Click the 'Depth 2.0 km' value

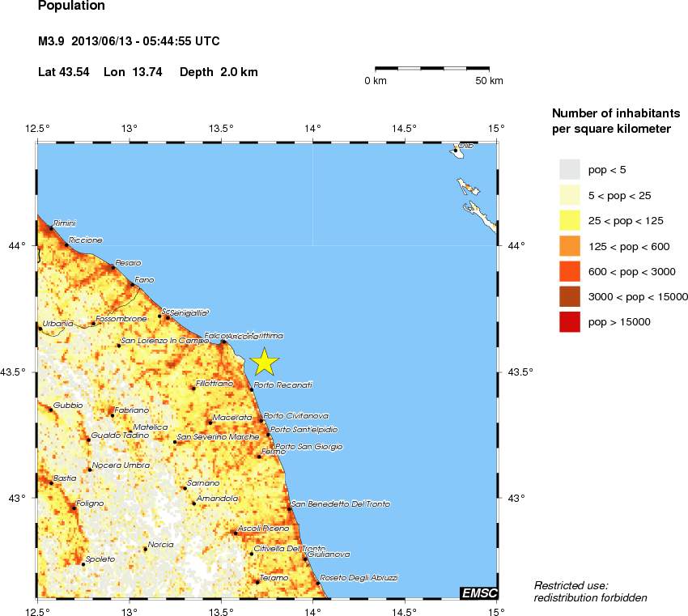coord(219,72)
